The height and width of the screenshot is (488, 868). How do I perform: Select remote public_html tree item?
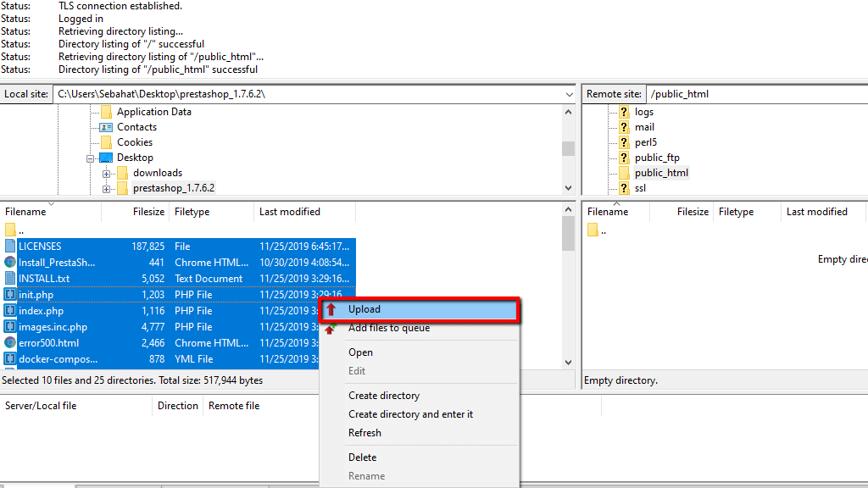tap(661, 173)
